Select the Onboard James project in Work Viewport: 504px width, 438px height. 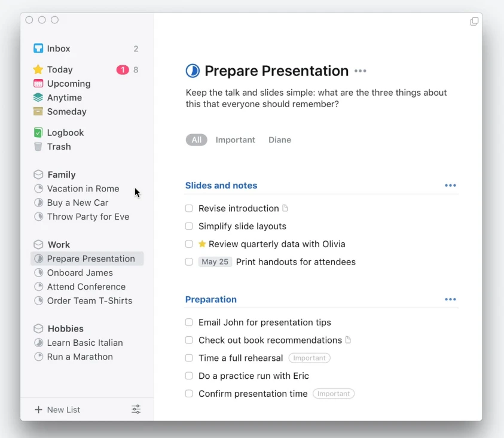click(78, 273)
